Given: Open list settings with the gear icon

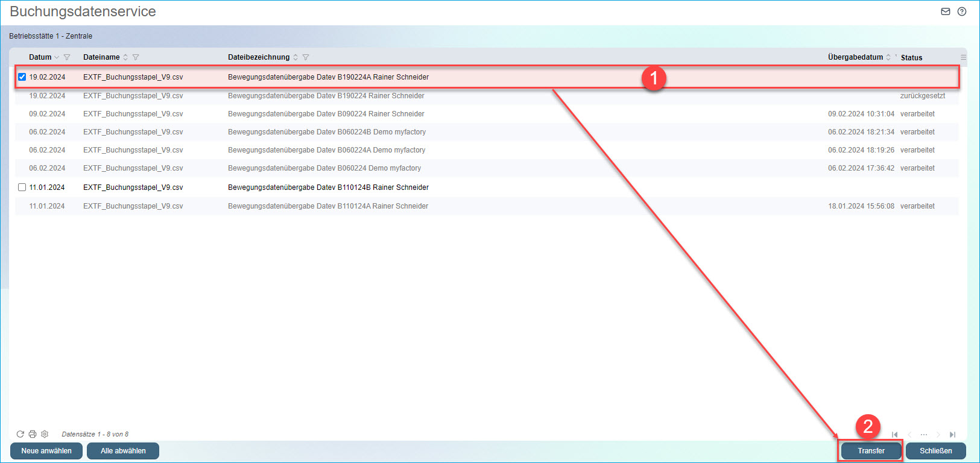Looking at the screenshot, I should [x=45, y=434].
